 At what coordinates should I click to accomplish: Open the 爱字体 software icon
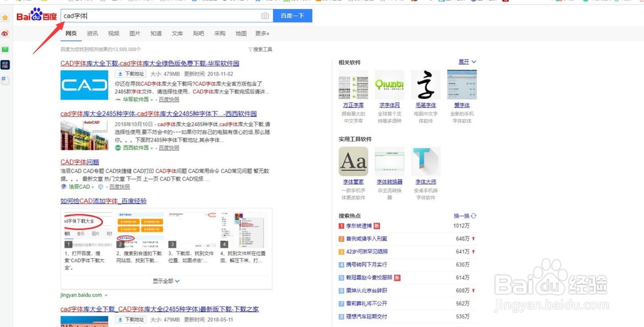[462, 84]
